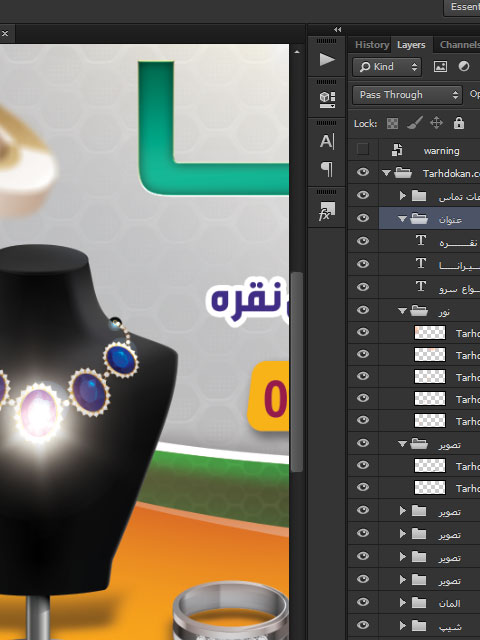Collapse the نور group triangle
The image size is (480, 640).
coord(402,311)
